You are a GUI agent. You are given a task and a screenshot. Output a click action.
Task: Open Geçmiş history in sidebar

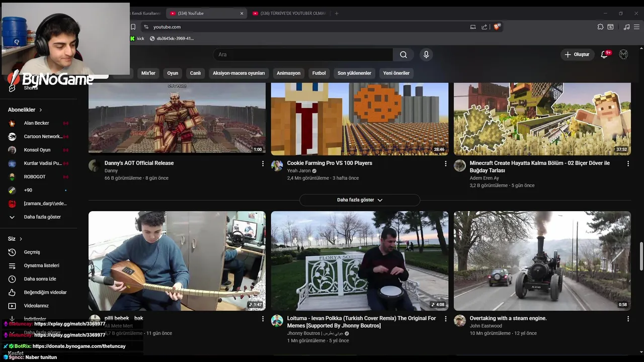(38, 252)
